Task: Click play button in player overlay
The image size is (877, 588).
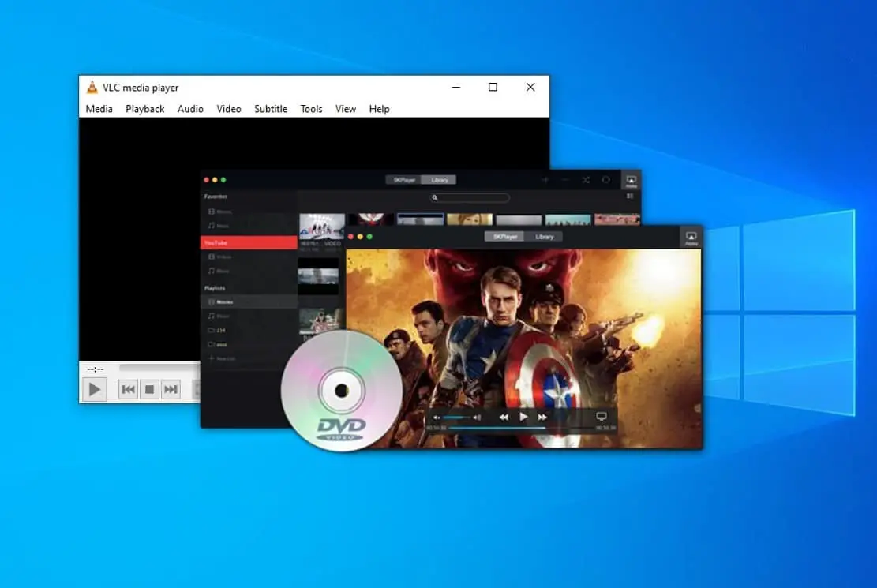Action: (x=523, y=417)
